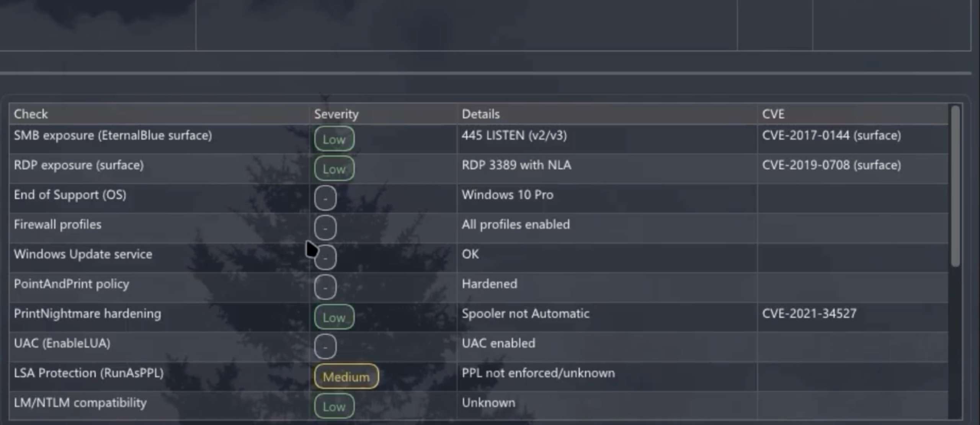Click severity dash badge for UAC row

pyautogui.click(x=325, y=347)
